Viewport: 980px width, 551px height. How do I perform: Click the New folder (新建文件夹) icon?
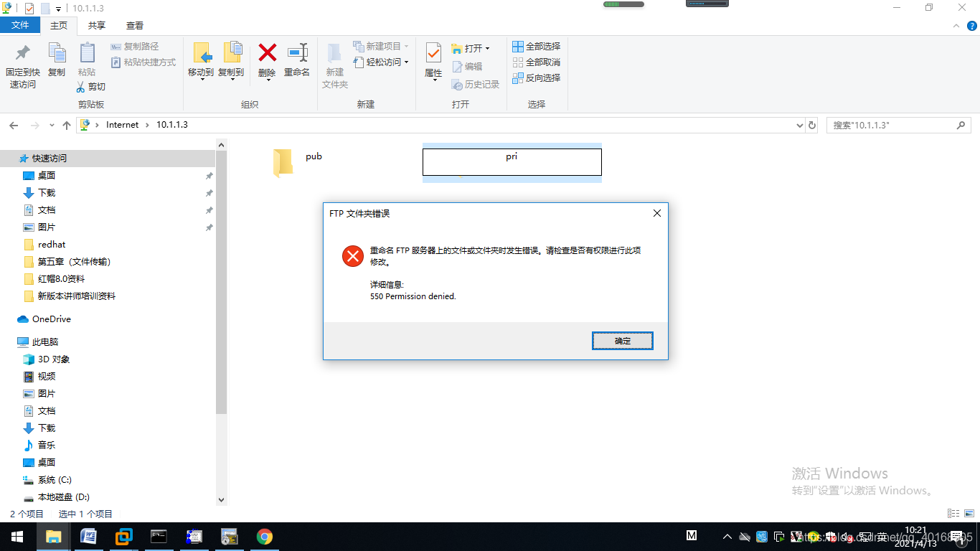(335, 53)
